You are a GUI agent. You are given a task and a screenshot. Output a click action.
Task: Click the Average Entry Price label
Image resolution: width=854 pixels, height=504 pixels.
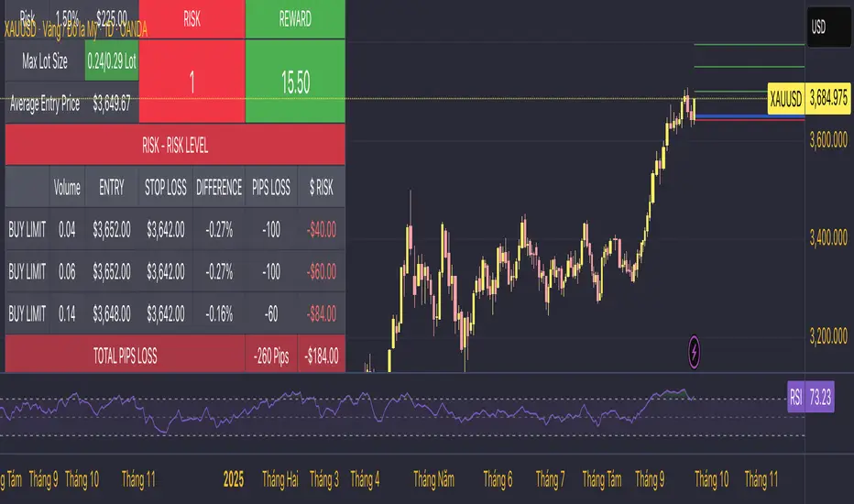(x=45, y=104)
